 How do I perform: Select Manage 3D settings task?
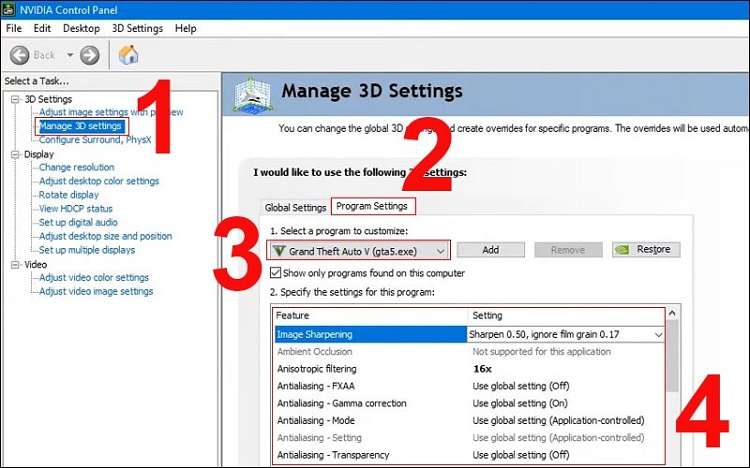tap(80, 126)
